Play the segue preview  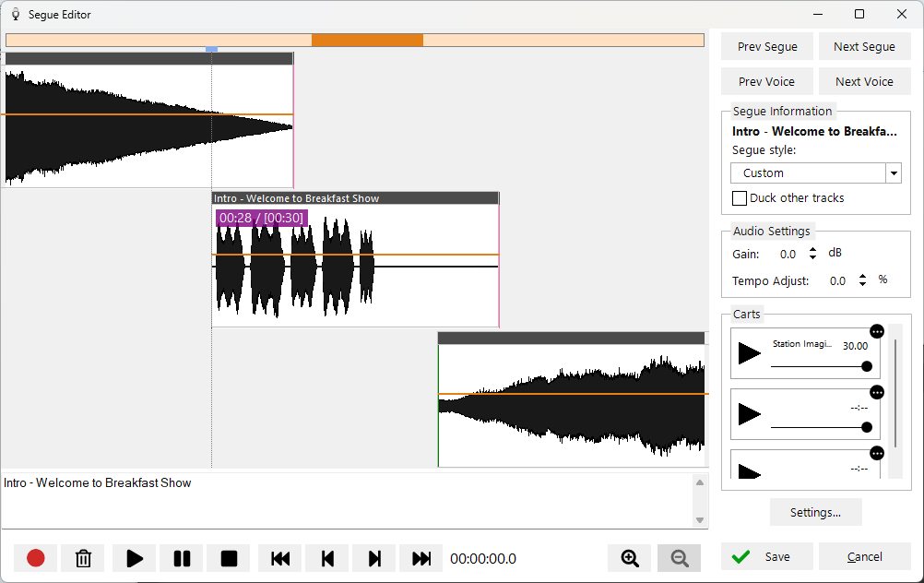tap(135, 558)
